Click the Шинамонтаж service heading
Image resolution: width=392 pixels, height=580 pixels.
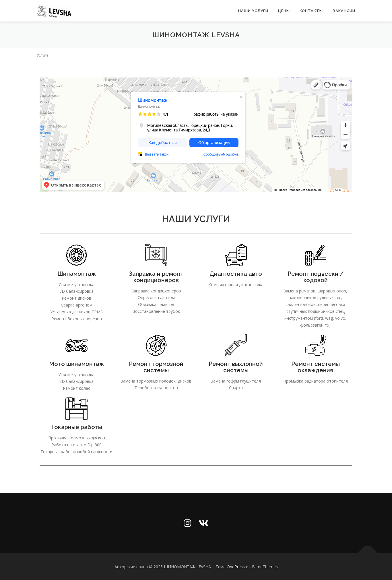coord(77,274)
